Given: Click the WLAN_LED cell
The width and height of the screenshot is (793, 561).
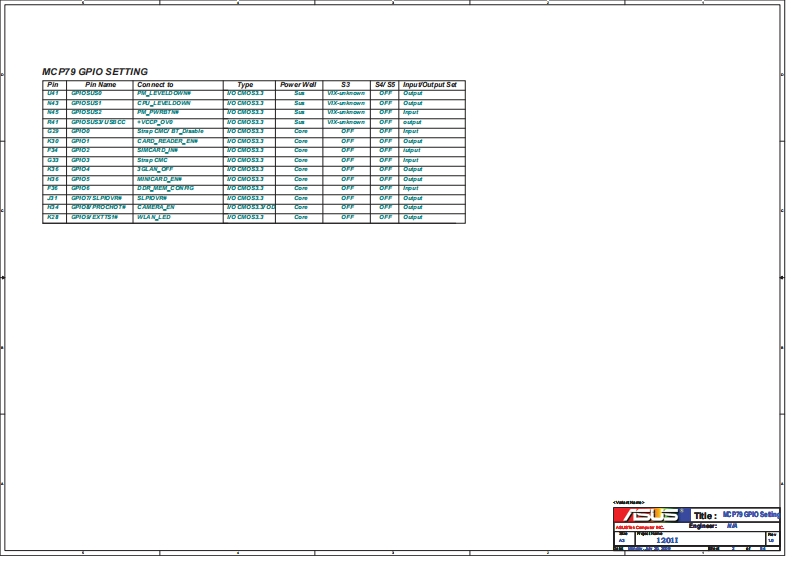Looking at the screenshot, I should tap(154, 217).
